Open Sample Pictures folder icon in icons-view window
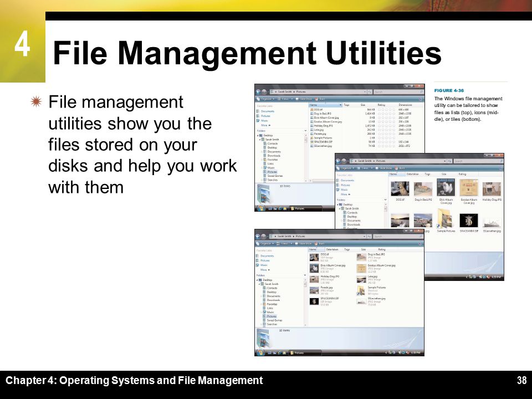 [446, 218]
